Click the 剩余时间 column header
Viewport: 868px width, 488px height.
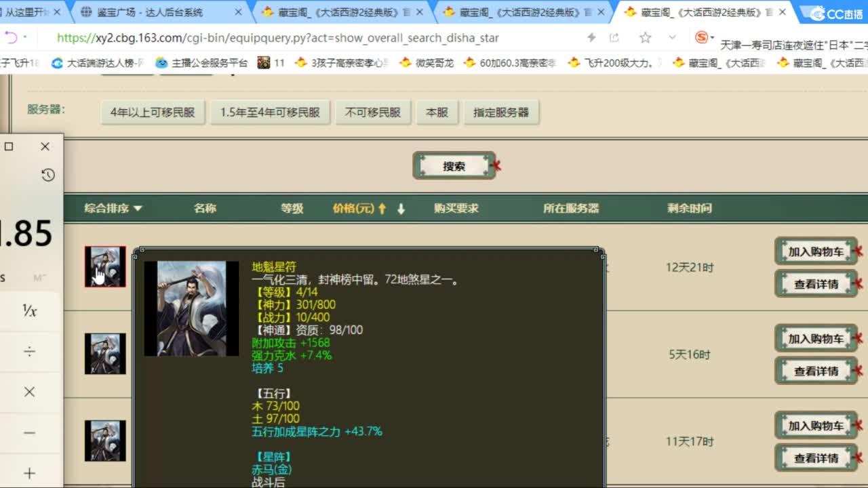[x=690, y=208]
